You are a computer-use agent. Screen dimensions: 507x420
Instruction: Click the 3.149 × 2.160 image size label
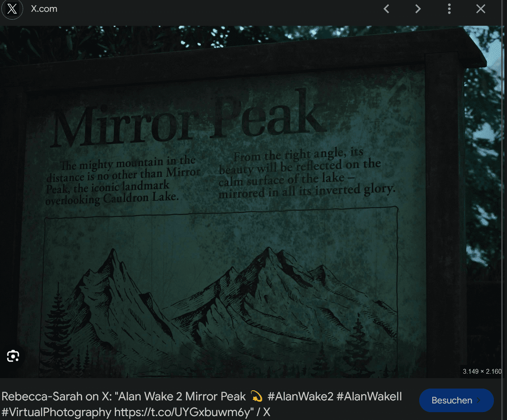(x=482, y=371)
